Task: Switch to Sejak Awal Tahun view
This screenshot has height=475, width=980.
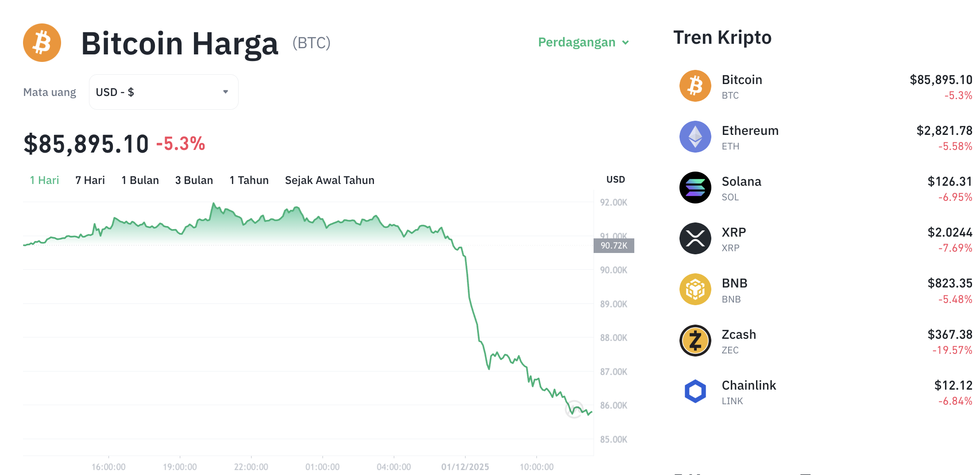Action: point(329,180)
